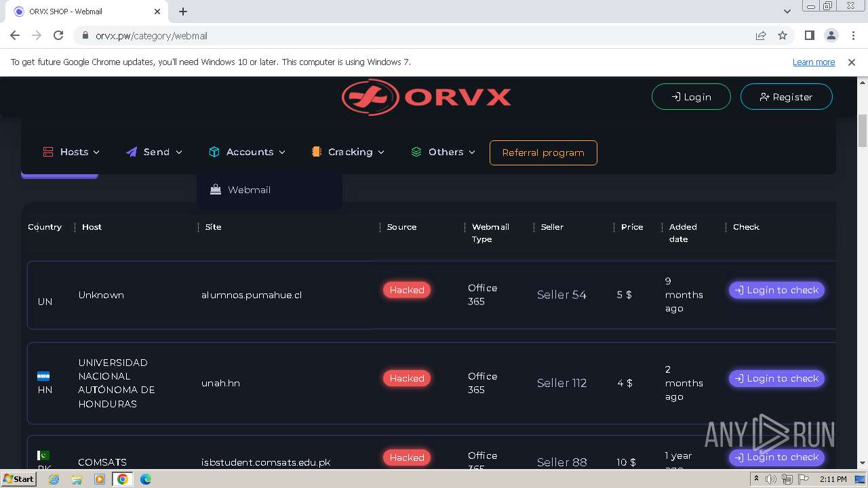Viewport: 868px width, 488px height.
Task: Sort by Site column header
Action: (214, 227)
